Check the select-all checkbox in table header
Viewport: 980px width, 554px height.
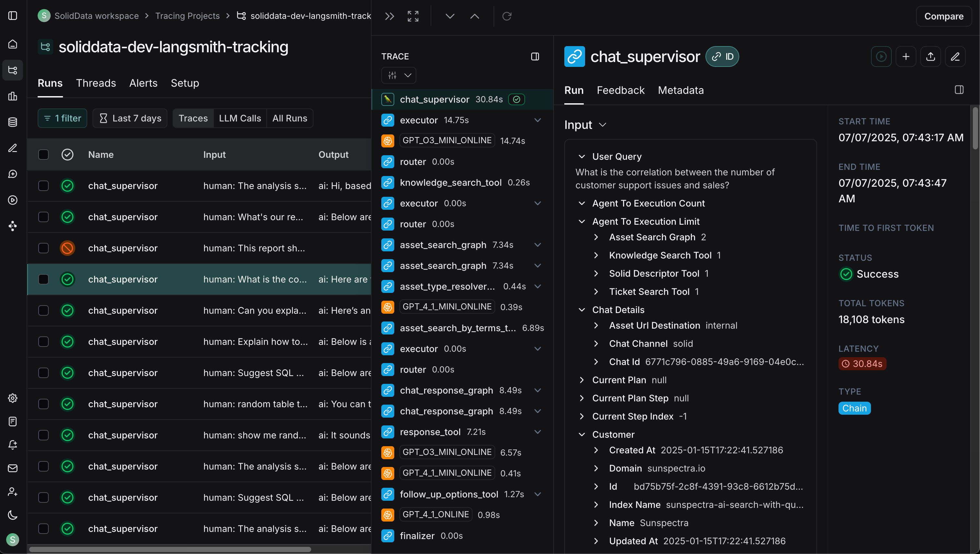click(43, 155)
